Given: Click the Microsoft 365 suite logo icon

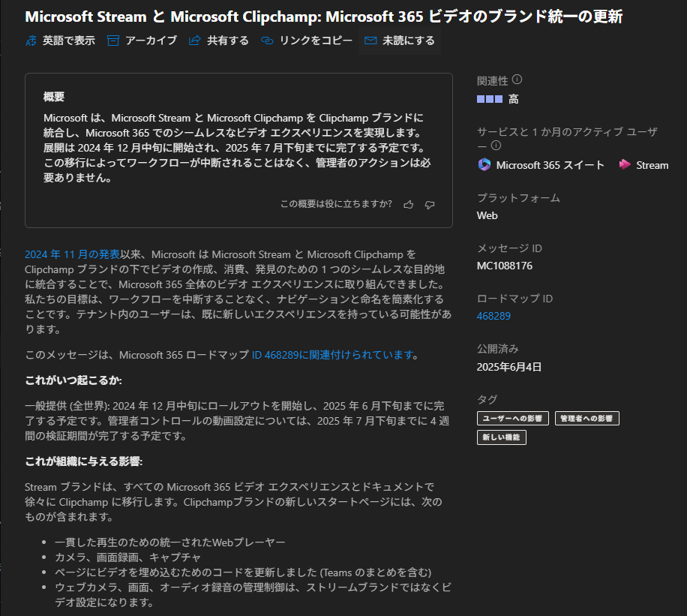Looking at the screenshot, I should pos(484,165).
